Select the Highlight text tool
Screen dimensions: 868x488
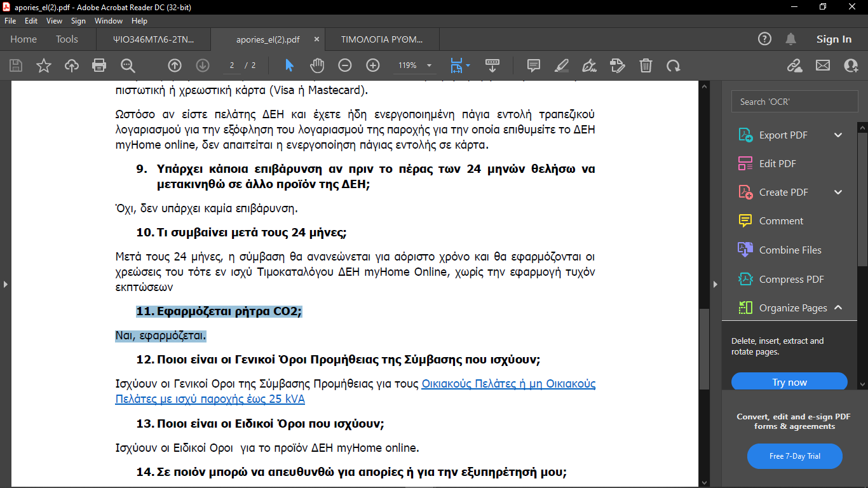562,65
